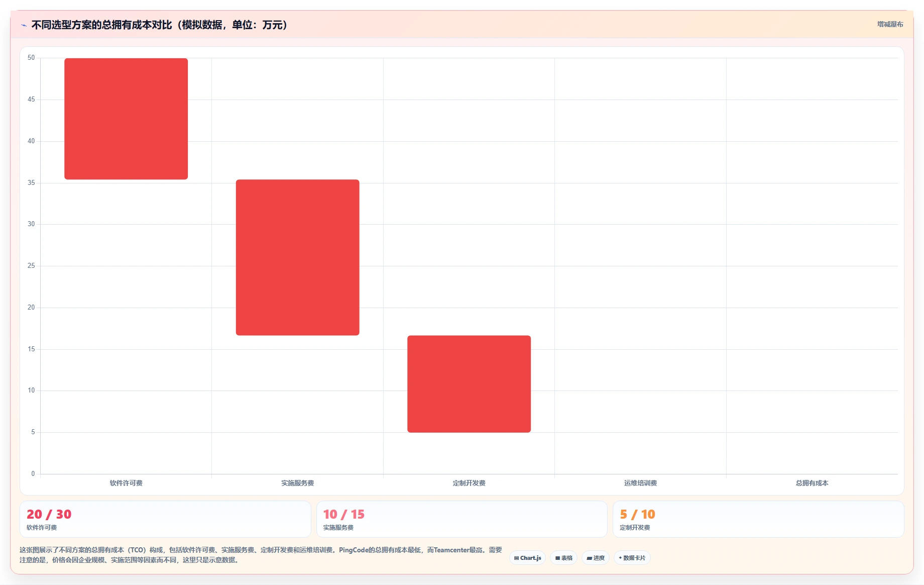
Task: Click the y-axis value 25
Action: point(31,266)
